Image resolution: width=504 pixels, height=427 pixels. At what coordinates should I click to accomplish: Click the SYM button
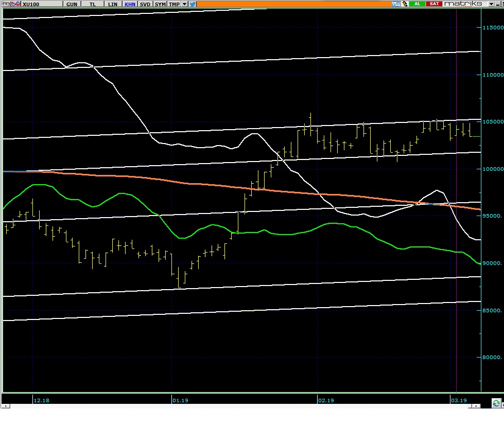click(160, 4)
